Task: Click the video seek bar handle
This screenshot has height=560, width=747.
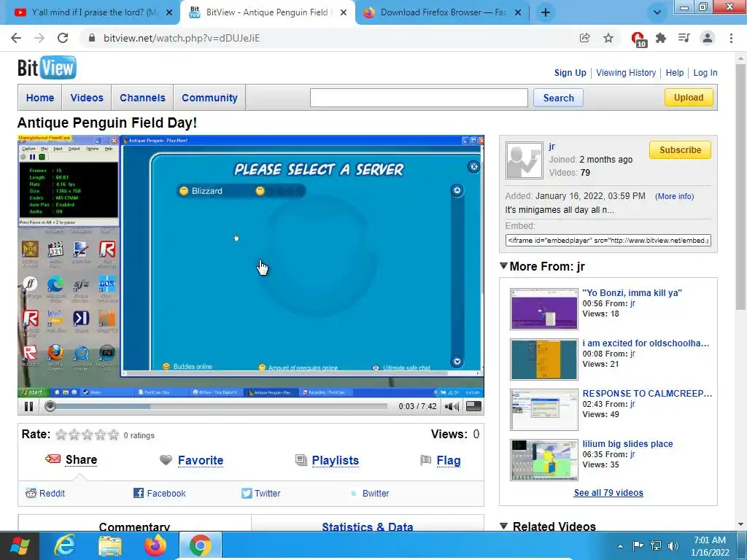Action: (50, 406)
